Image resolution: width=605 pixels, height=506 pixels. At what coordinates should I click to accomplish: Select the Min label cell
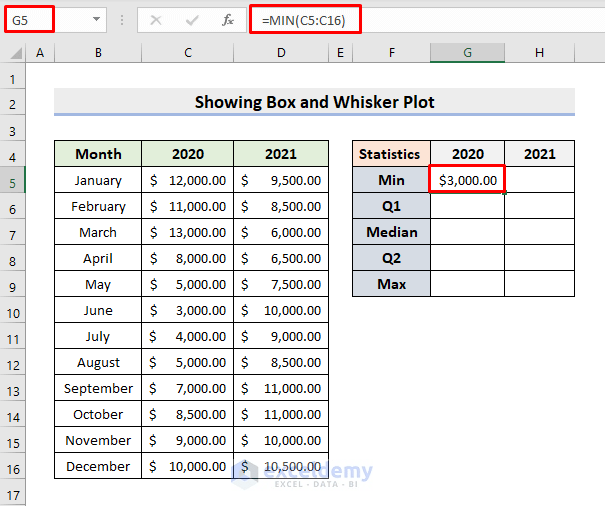[391, 180]
